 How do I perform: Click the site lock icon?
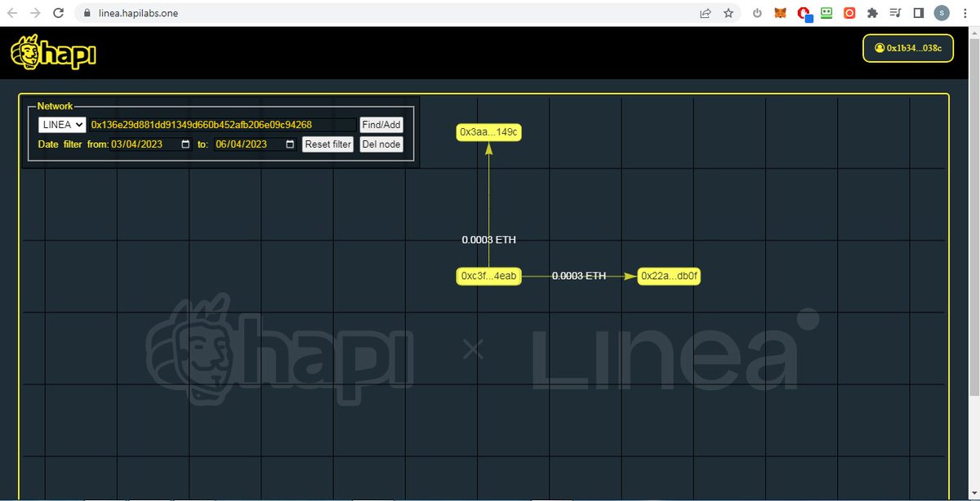click(x=87, y=13)
